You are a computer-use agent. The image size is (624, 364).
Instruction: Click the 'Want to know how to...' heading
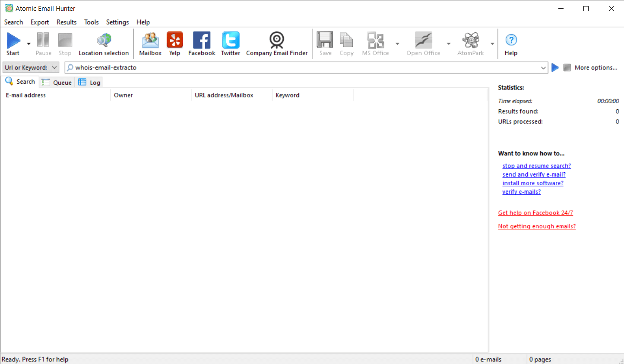pos(531,153)
